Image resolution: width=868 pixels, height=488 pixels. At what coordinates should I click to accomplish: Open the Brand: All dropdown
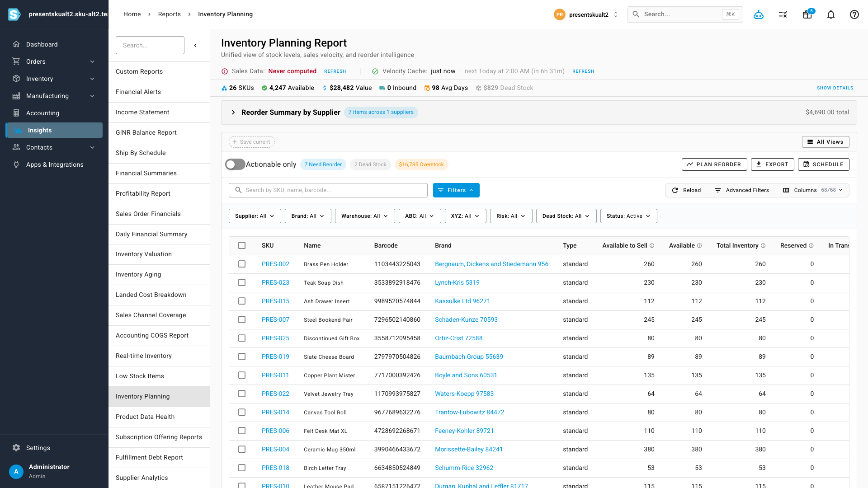[308, 216]
